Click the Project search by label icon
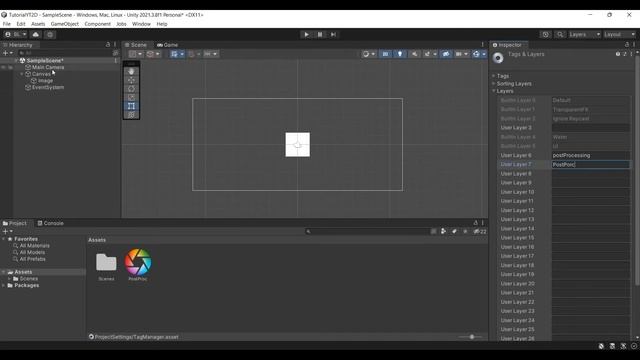The width and height of the screenshot is (640, 360). (x=454, y=231)
